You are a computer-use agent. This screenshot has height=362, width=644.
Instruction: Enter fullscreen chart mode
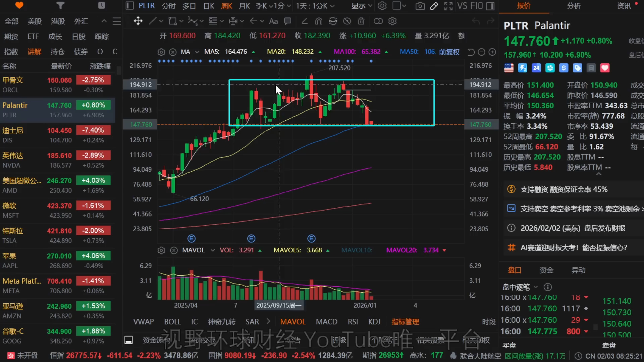(448, 6)
